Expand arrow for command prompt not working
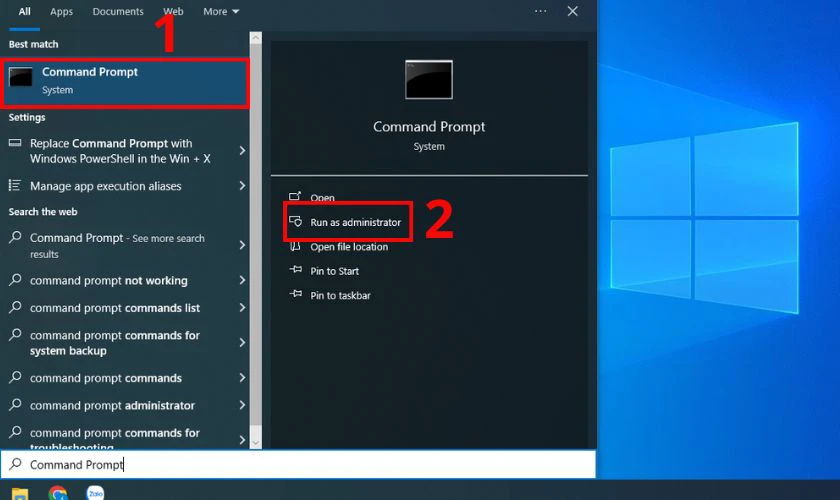The width and height of the screenshot is (840, 500). pos(242,280)
